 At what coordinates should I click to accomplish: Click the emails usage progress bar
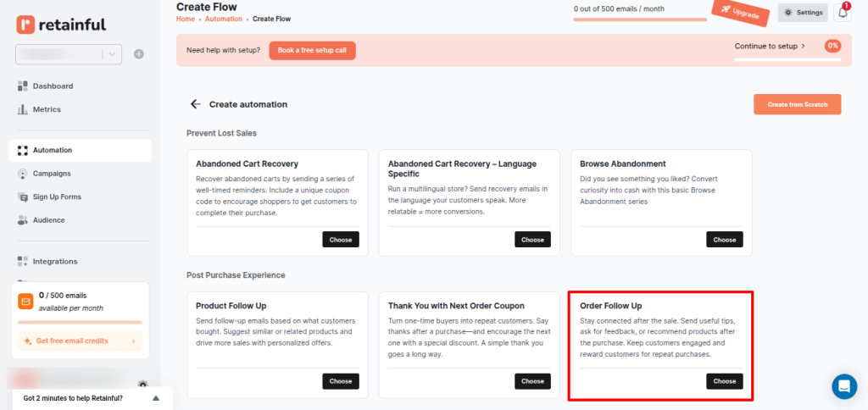click(640, 19)
